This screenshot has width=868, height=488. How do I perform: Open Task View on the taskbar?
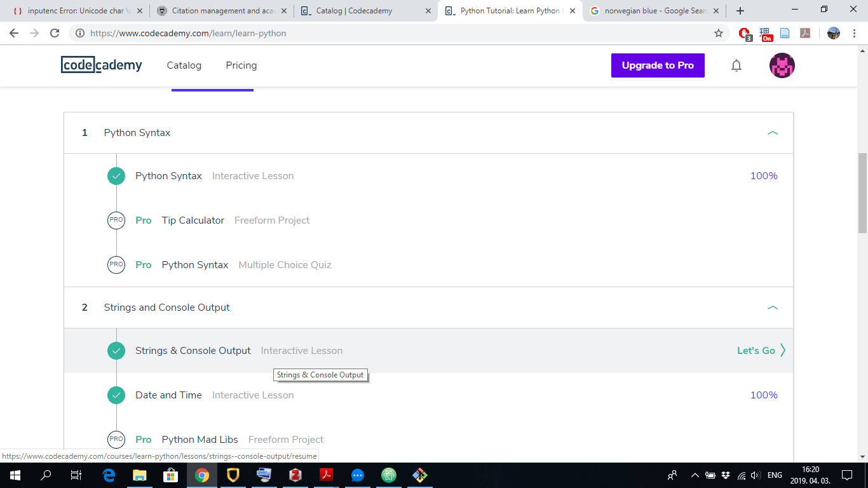coord(76,475)
